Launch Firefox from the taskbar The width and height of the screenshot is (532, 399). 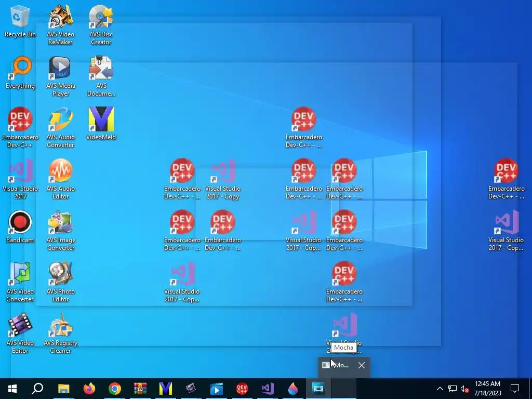(89, 389)
